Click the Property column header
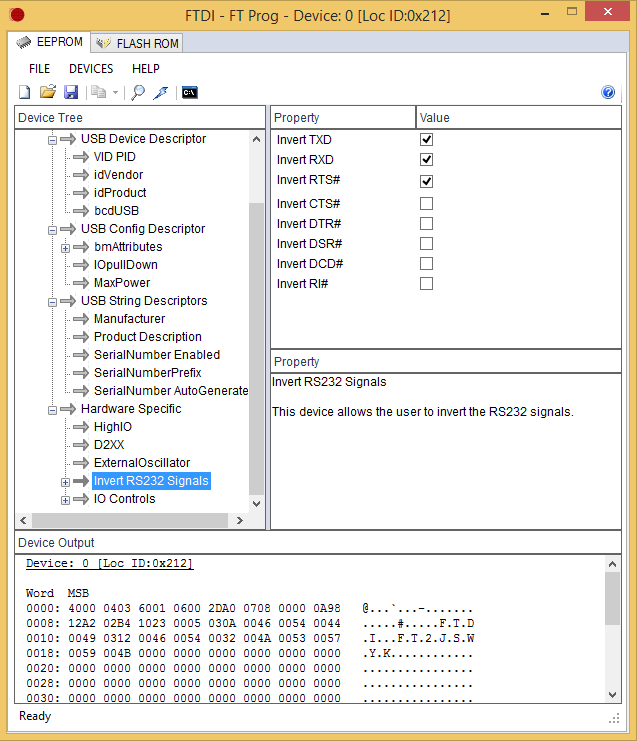Image resolution: width=637 pixels, height=741 pixels. 343,118
